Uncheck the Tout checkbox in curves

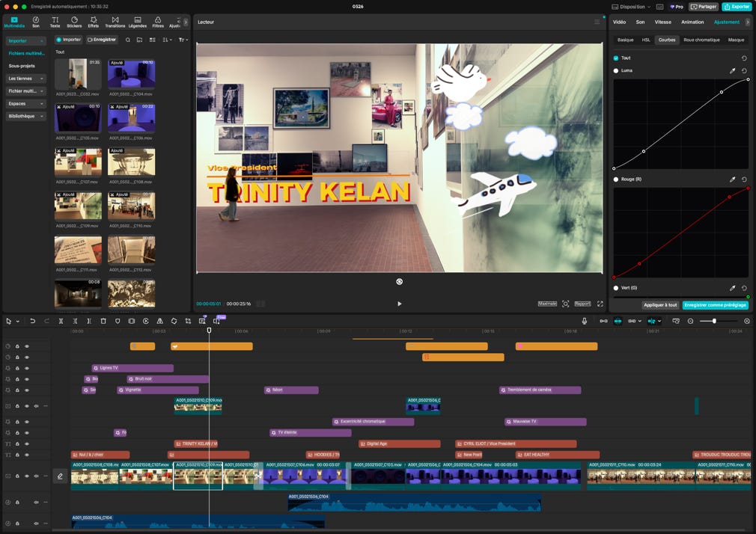tap(616, 58)
